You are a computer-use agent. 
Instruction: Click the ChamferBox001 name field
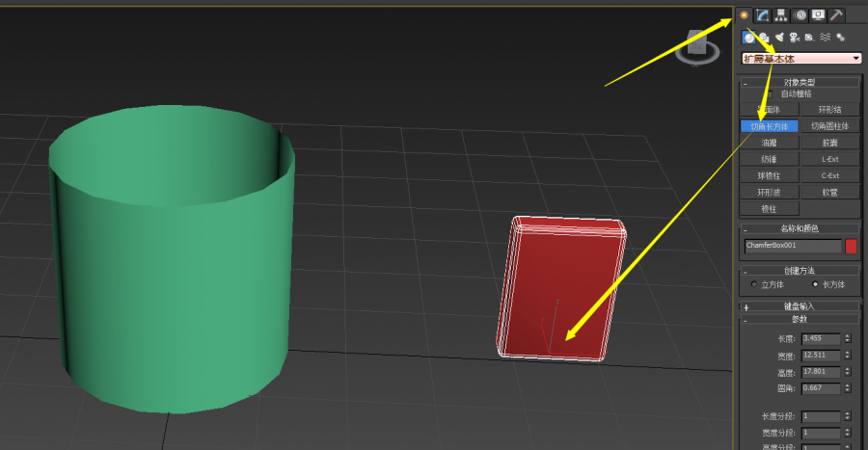coord(792,246)
